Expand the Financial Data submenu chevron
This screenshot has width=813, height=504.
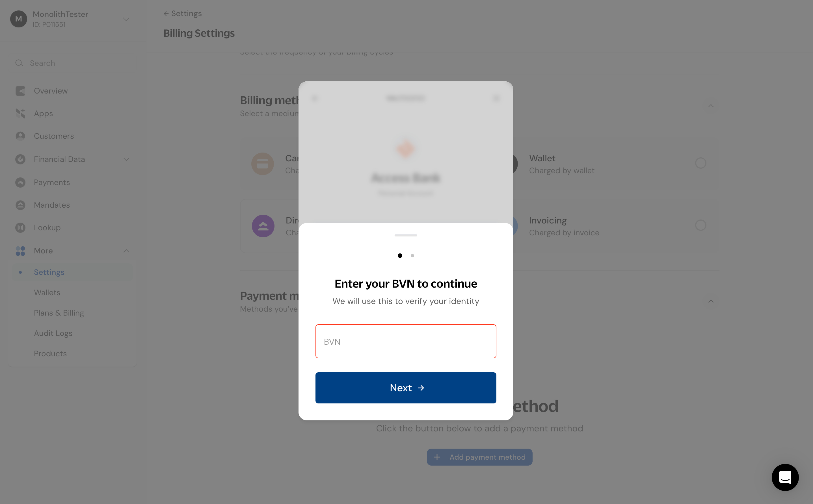tap(126, 159)
